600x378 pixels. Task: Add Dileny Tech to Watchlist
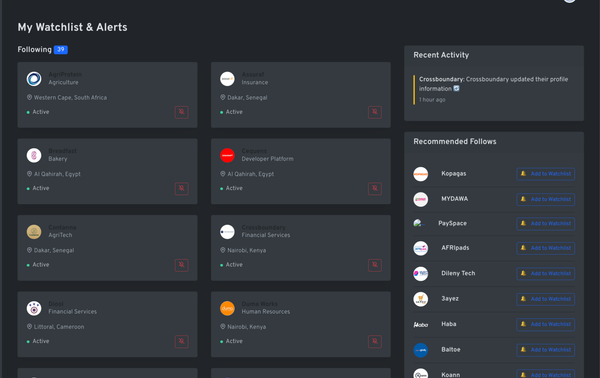click(x=545, y=274)
